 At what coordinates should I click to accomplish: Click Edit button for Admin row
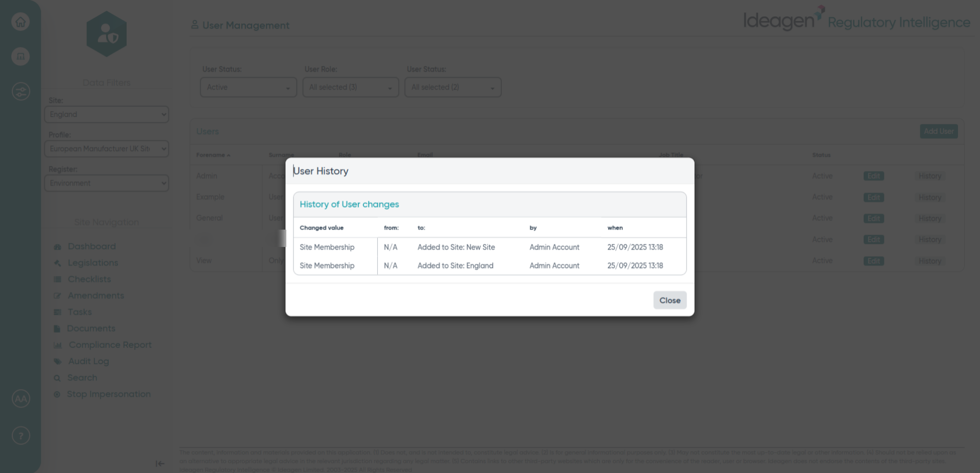(874, 176)
